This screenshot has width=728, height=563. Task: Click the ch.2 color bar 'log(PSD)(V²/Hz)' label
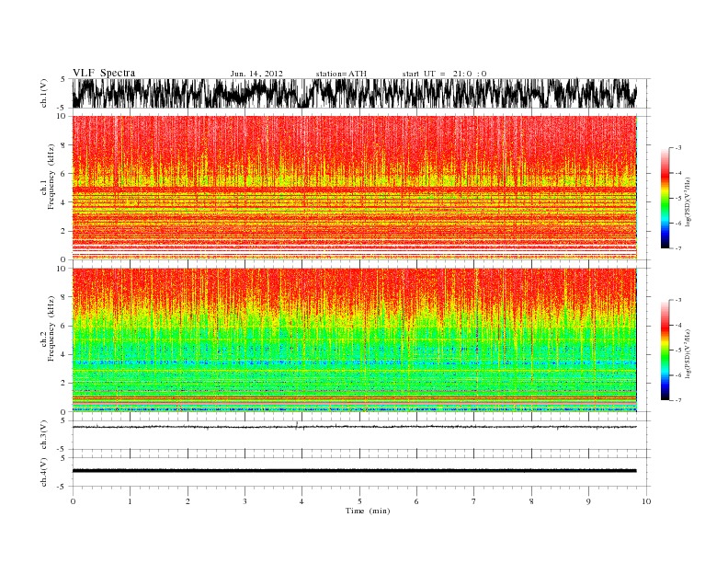point(688,353)
